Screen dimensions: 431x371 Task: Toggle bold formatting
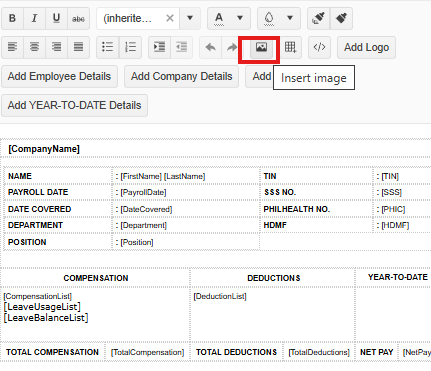coord(12,18)
